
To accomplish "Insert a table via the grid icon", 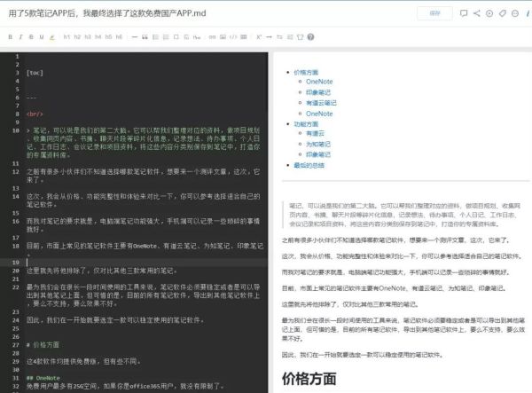I will pos(244,37).
